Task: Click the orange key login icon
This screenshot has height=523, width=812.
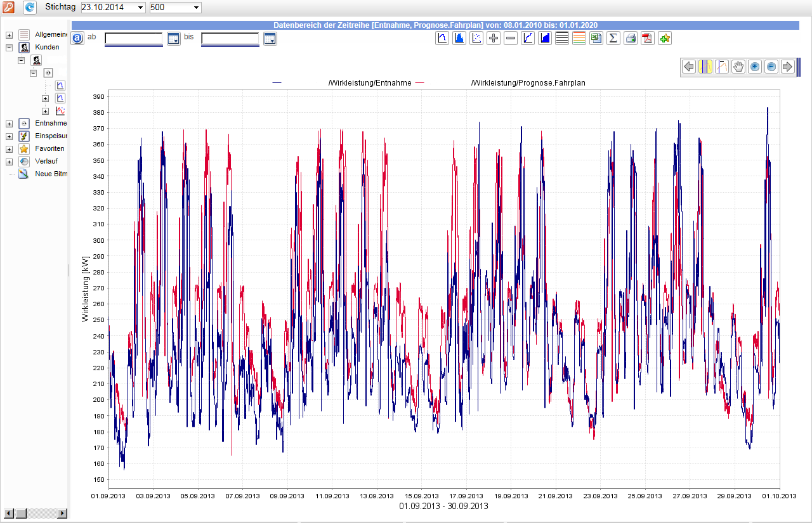Action: pos(8,8)
